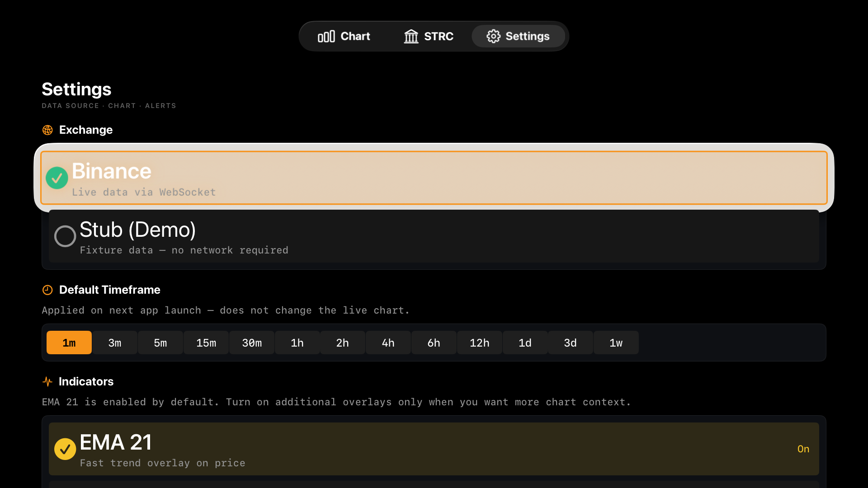868x488 pixels.
Task: Choose the 4h timeframe
Action: pos(388,343)
